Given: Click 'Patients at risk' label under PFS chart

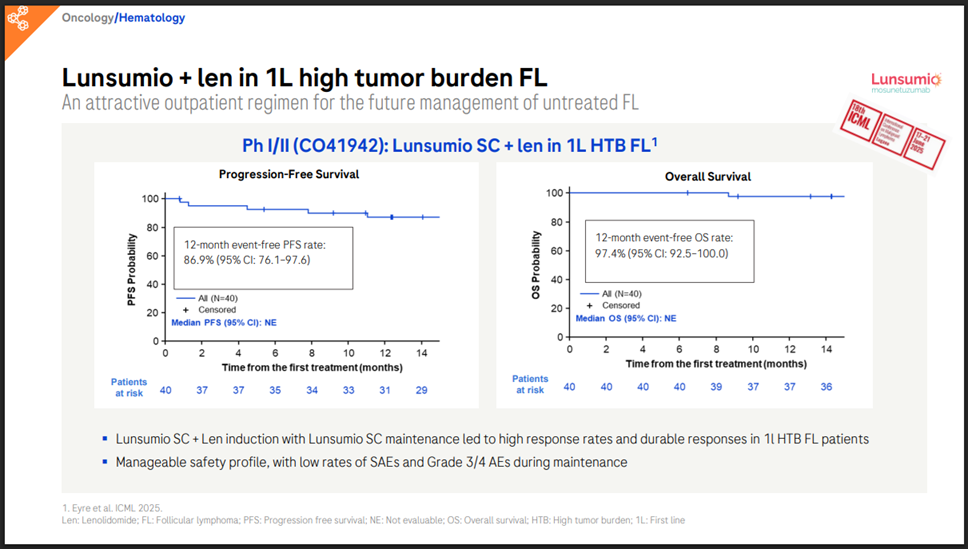Looking at the screenshot, I should (129, 387).
